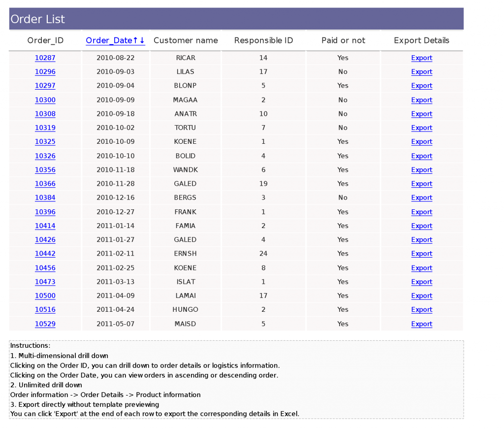Open order 10456 link
The width and height of the screenshot is (504, 432).
(x=45, y=268)
